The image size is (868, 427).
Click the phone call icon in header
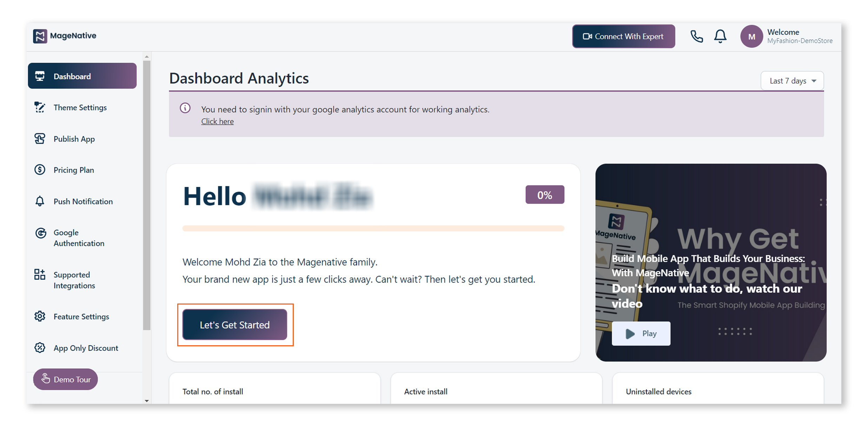coord(696,36)
